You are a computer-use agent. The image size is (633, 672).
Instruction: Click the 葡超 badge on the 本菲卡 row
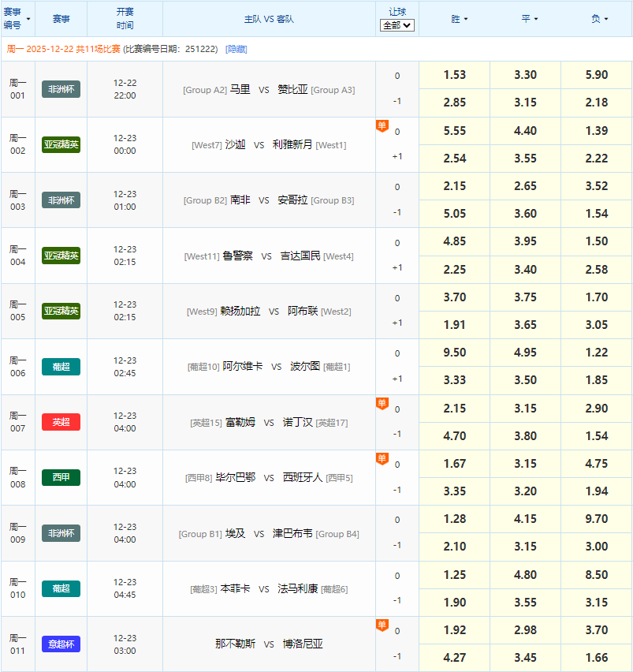pyautogui.click(x=61, y=588)
